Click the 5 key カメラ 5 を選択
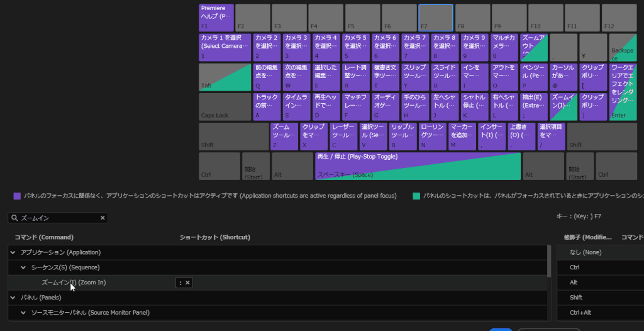This screenshot has height=331, width=644. 356,48
